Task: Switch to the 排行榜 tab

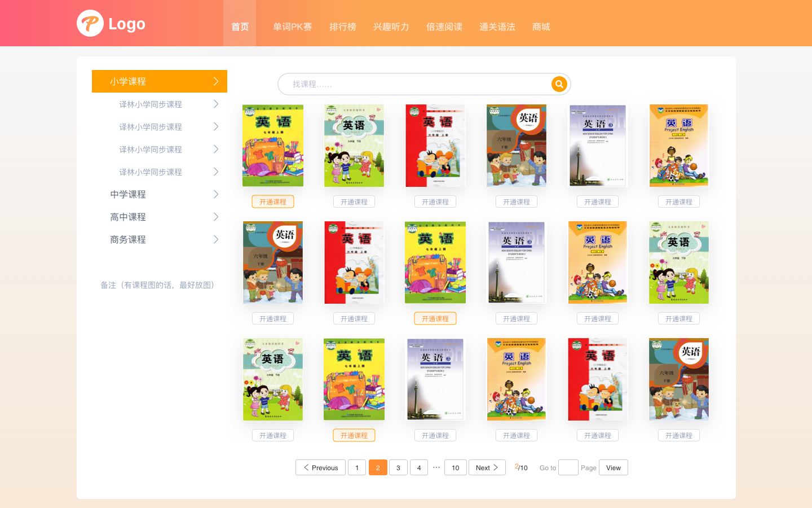Action: tap(343, 27)
